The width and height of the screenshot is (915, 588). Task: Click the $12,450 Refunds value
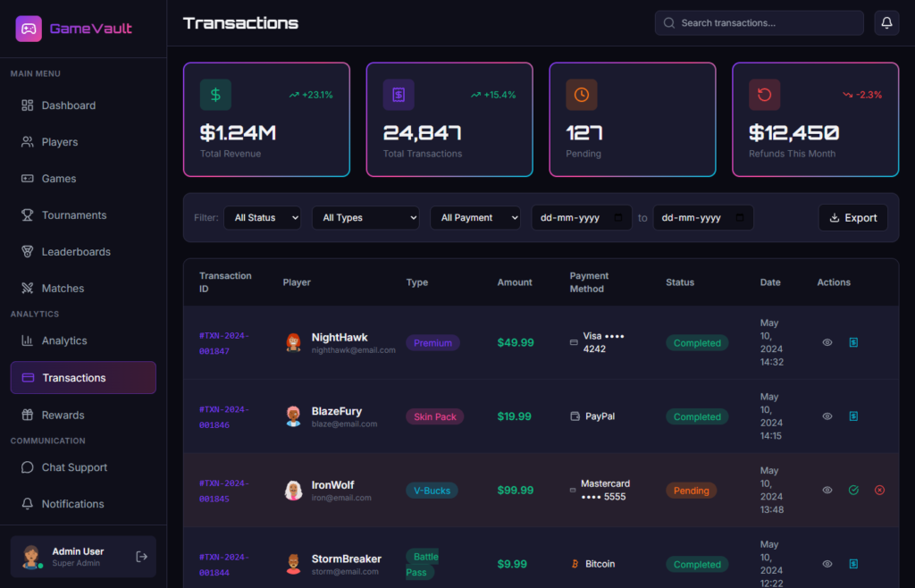[x=794, y=133]
